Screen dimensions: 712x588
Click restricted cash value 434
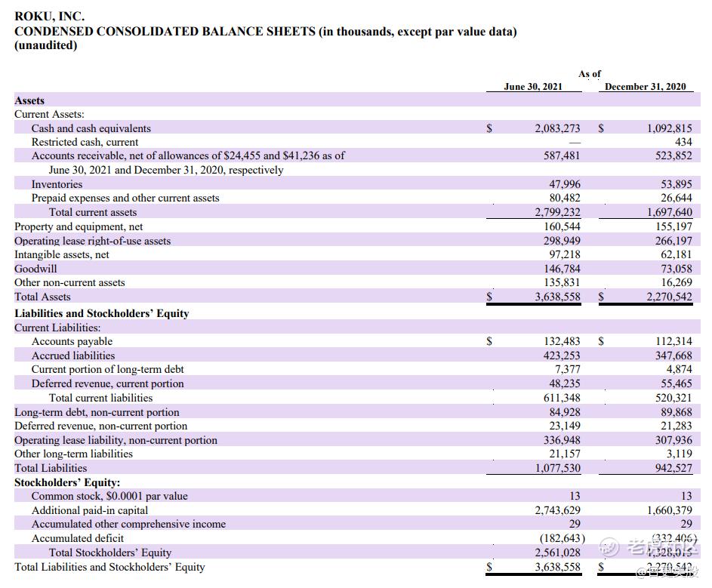click(683, 142)
